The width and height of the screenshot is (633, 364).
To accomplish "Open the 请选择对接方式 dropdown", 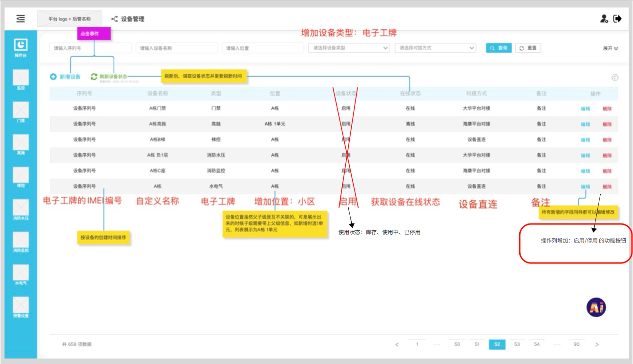I will [x=435, y=48].
